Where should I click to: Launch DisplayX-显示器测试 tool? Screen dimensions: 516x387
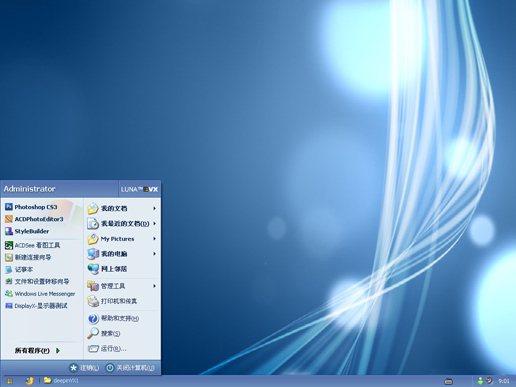pos(36,306)
